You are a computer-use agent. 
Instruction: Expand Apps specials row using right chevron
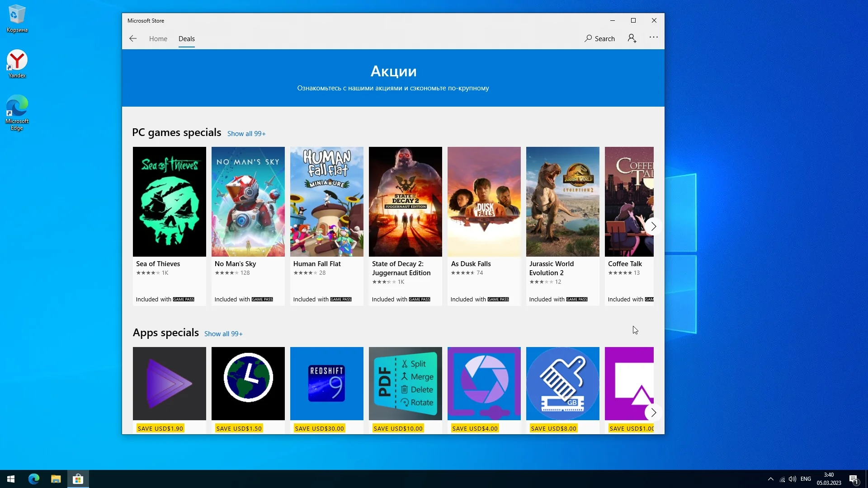(653, 412)
